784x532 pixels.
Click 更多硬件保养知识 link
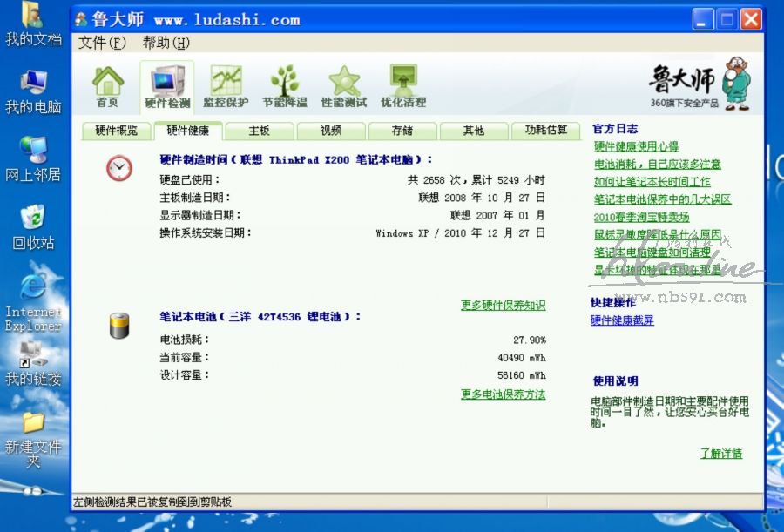pos(503,305)
